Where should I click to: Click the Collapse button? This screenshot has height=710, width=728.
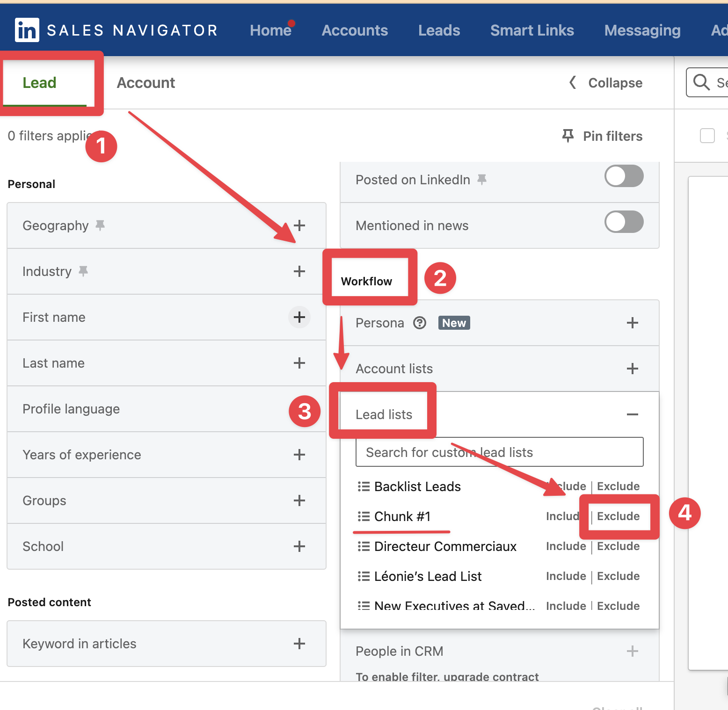click(605, 83)
